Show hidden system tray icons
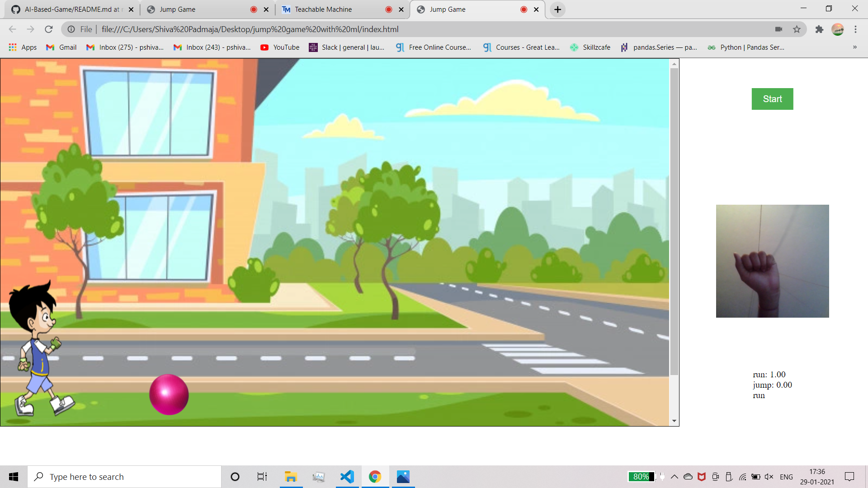This screenshot has height=488, width=868. point(675,477)
